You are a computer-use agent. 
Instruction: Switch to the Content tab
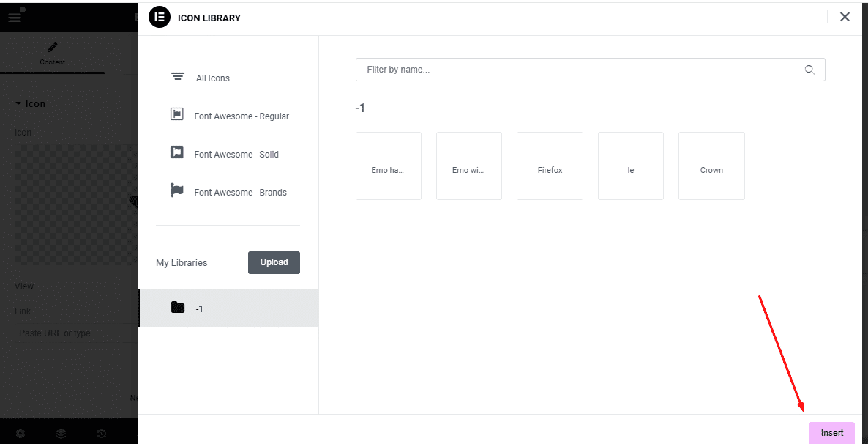coord(52,53)
